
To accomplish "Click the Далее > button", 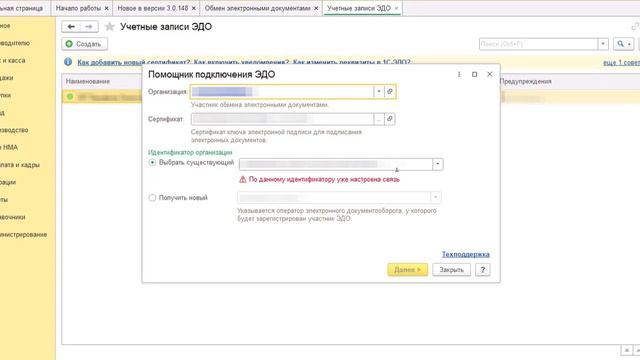I will [x=408, y=270].
